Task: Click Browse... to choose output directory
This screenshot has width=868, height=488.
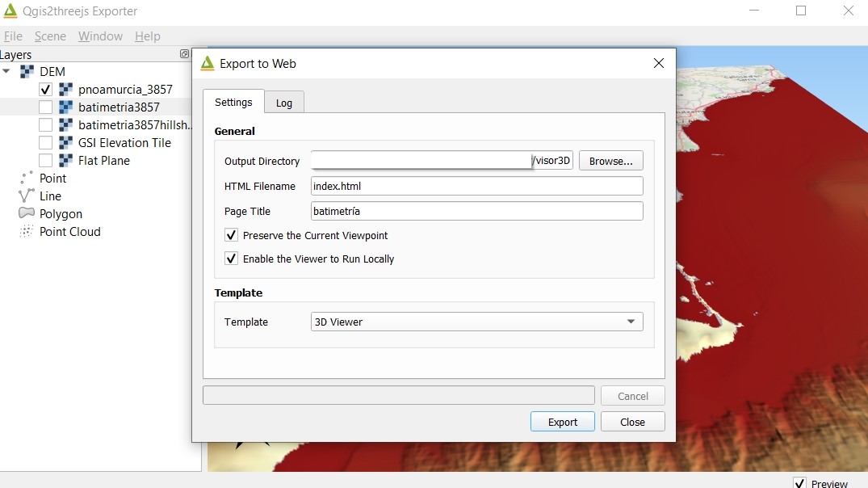Action: coord(610,161)
